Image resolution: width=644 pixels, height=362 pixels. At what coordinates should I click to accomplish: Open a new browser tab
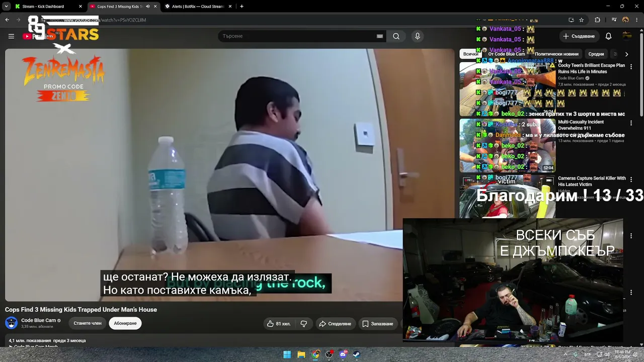(242, 7)
